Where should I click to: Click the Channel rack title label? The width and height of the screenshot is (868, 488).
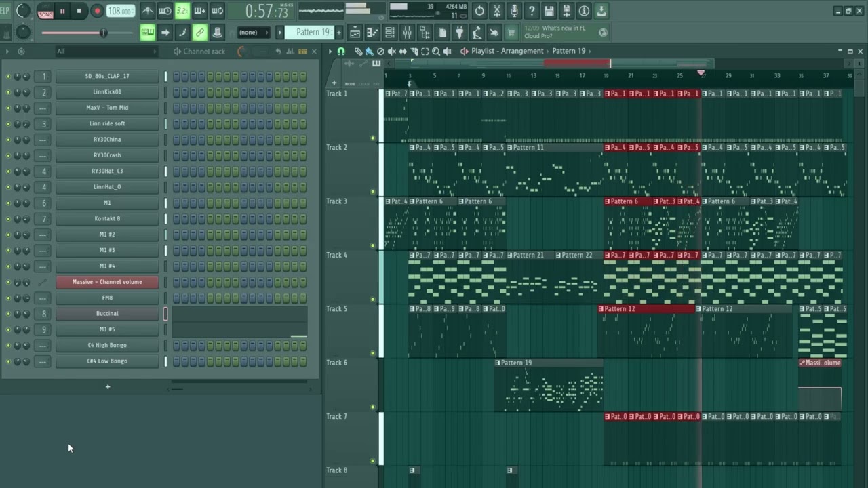tap(203, 52)
